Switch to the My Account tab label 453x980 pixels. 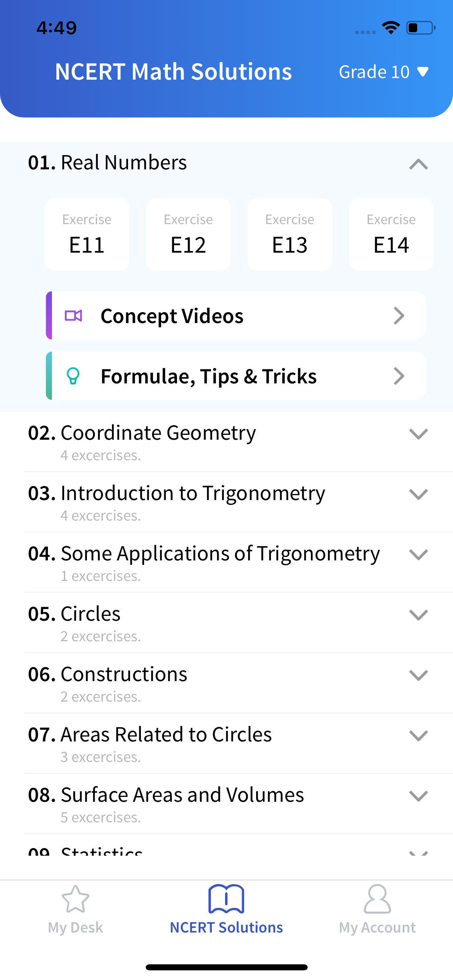(377, 927)
